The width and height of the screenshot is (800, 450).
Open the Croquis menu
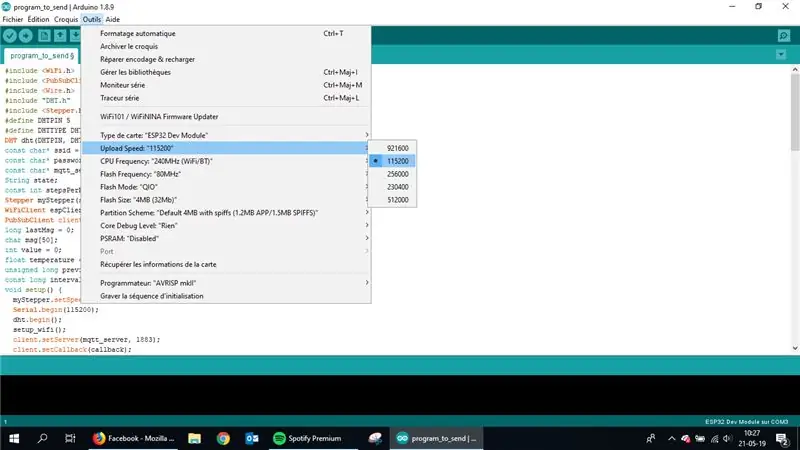tap(66, 19)
